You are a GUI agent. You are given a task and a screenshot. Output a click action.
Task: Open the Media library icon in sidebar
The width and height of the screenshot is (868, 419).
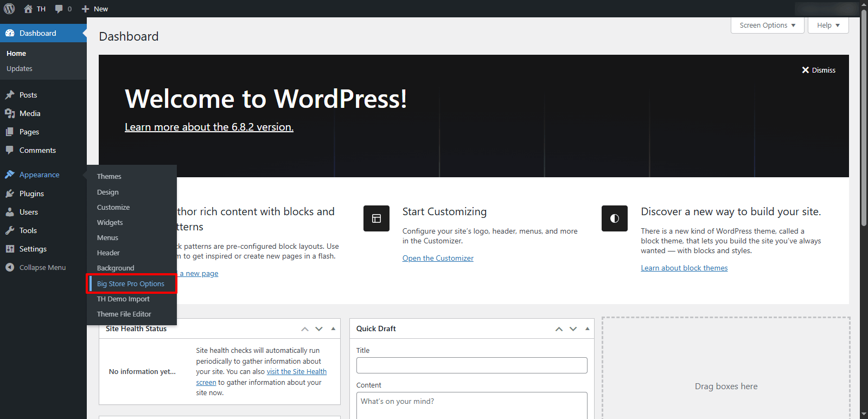click(10, 113)
